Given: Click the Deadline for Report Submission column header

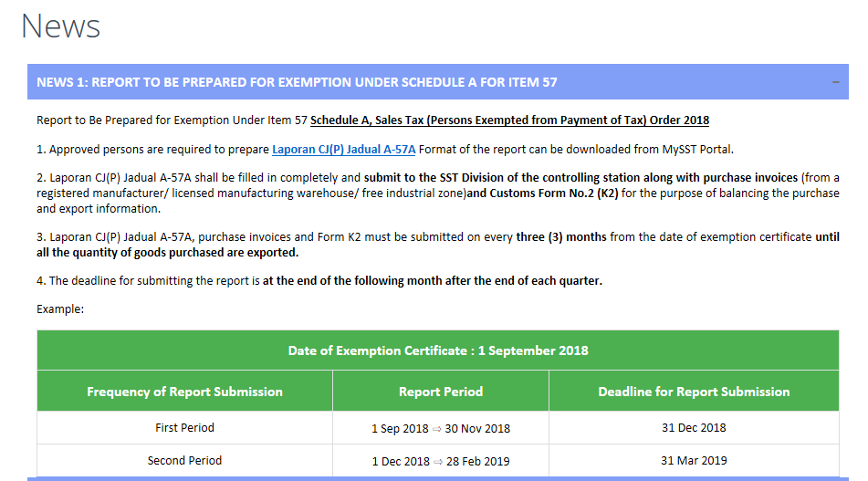Looking at the screenshot, I should click(x=694, y=392).
